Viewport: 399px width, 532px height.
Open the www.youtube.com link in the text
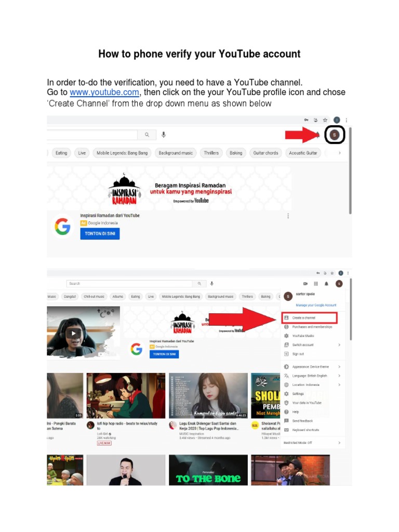tap(104, 92)
